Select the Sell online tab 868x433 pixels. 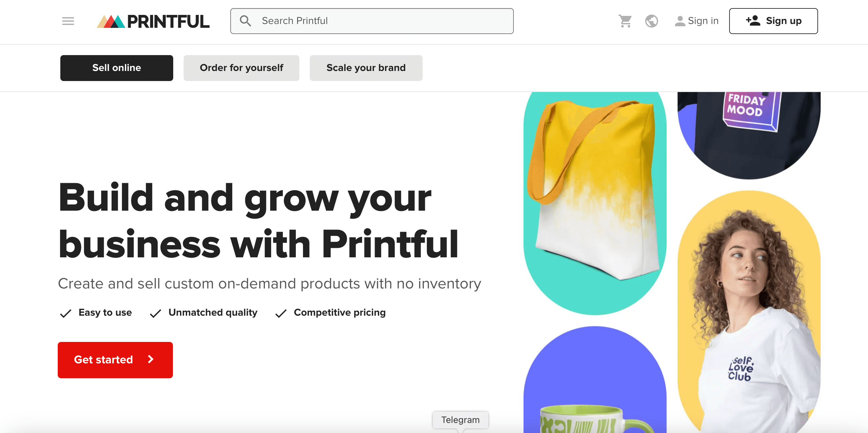116,68
